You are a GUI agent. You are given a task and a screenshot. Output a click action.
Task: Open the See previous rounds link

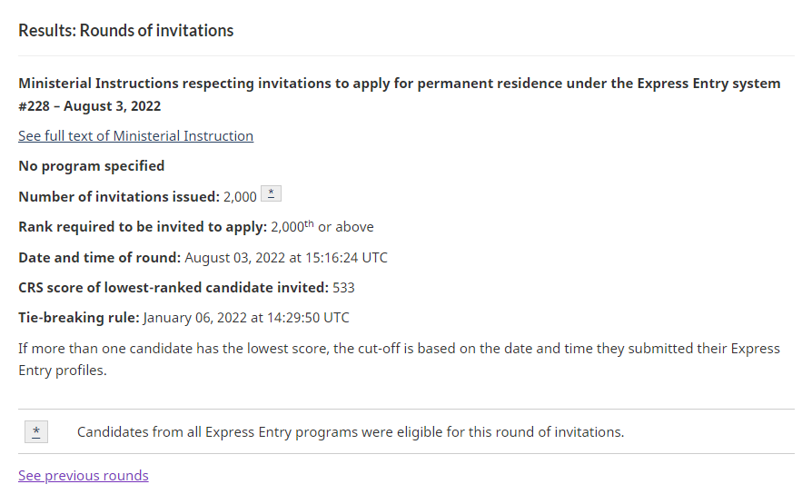(x=84, y=476)
